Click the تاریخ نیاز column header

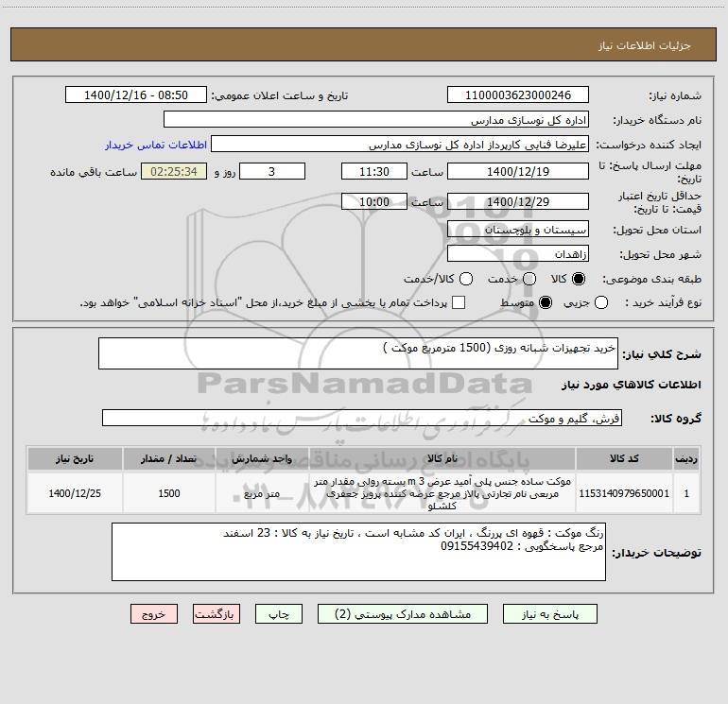[75, 458]
